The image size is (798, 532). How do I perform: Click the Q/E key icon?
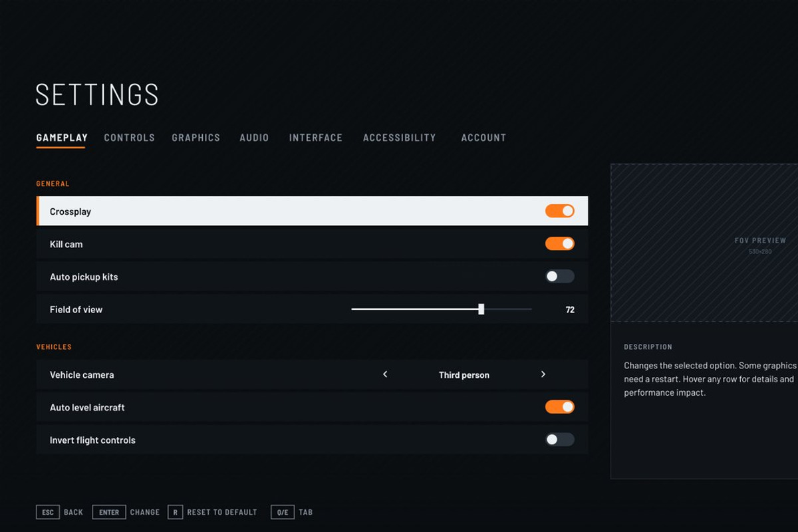(x=283, y=512)
